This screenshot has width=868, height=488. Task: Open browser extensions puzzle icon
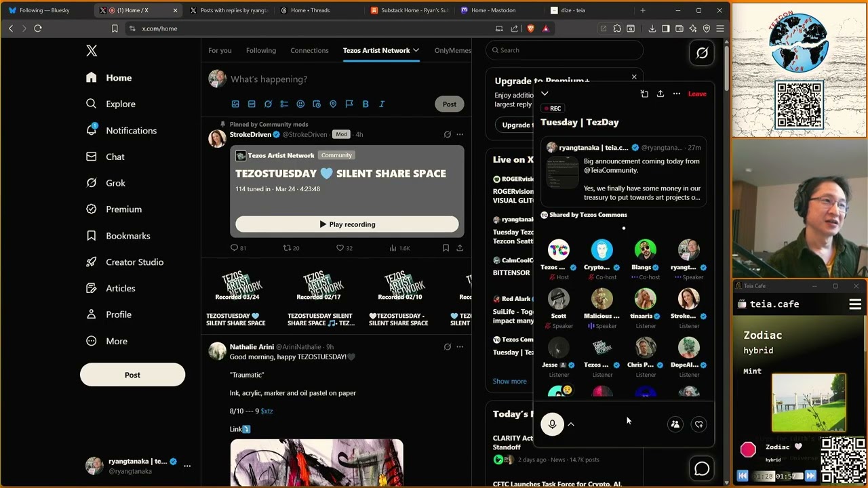(616, 28)
